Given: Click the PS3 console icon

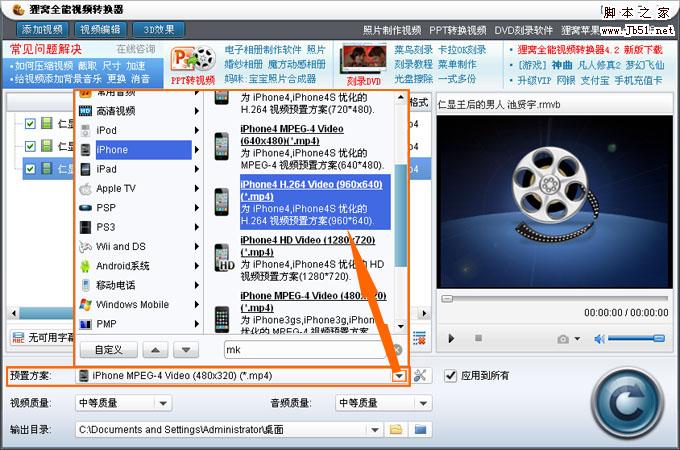Looking at the screenshot, I should click(85, 227).
